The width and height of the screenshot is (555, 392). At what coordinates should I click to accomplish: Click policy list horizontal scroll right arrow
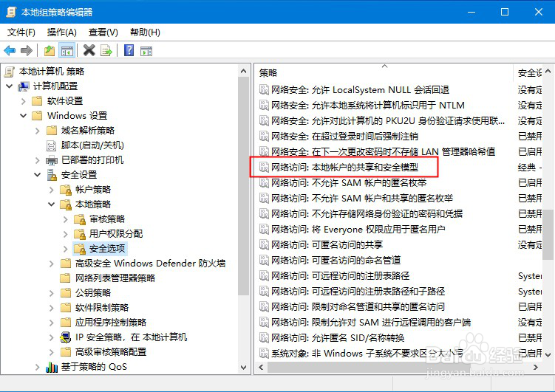[536, 367]
